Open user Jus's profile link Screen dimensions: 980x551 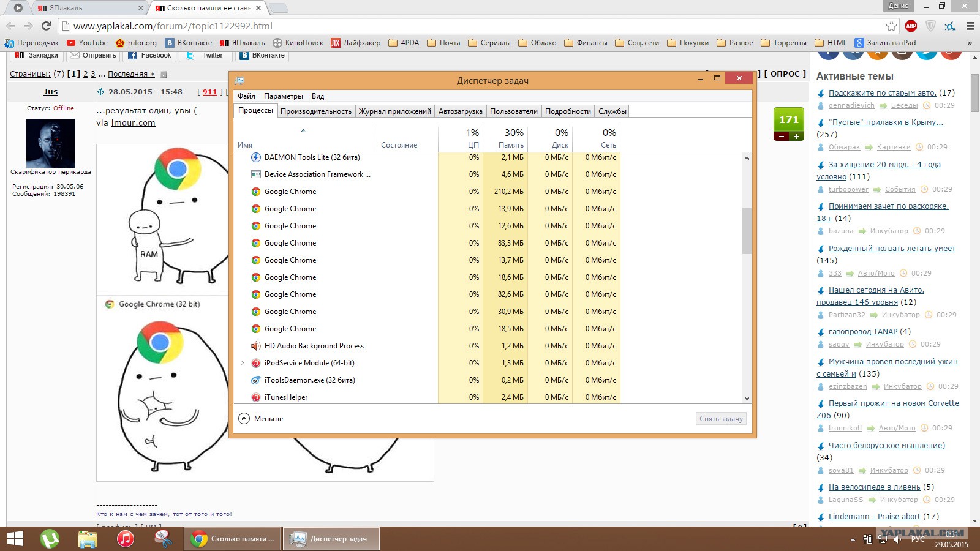coord(50,92)
